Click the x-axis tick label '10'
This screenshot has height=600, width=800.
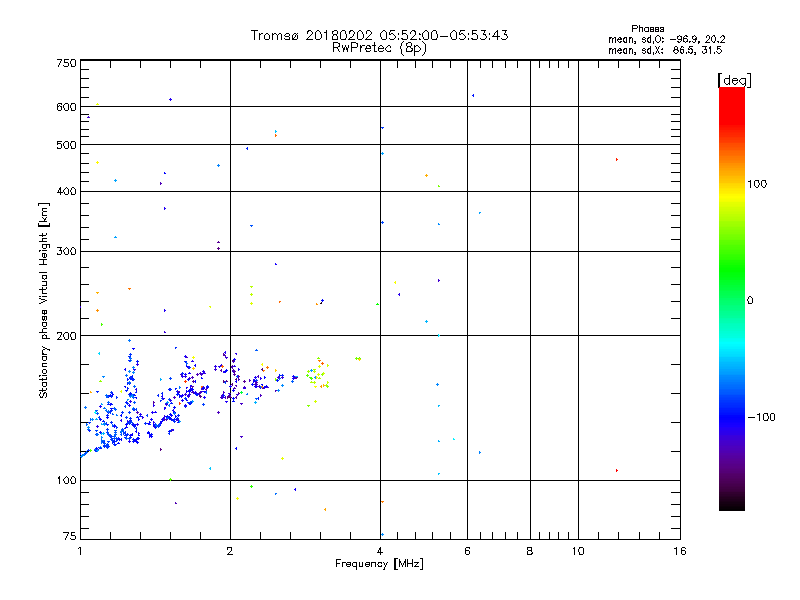578,551
